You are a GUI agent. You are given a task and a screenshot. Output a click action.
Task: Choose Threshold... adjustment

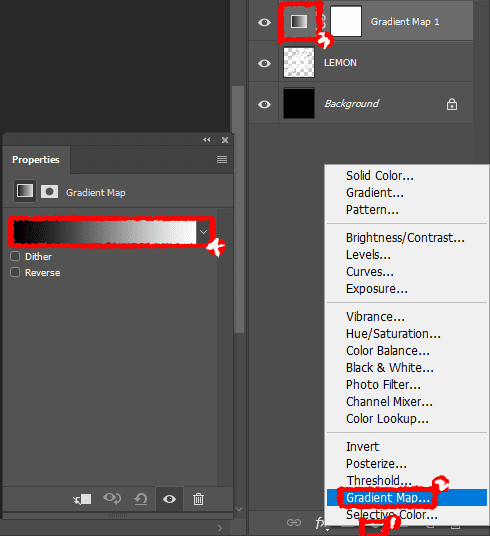click(379, 481)
